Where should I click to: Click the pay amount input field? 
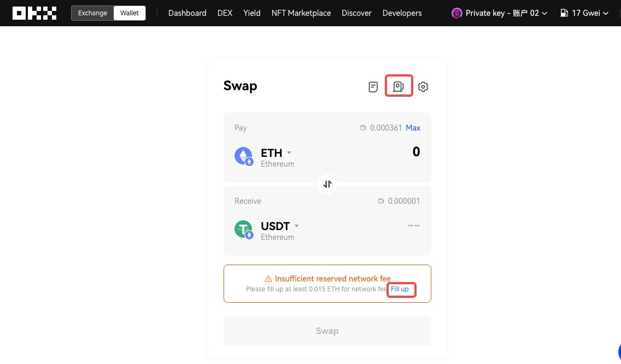pyautogui.click(x=383, y=152)
